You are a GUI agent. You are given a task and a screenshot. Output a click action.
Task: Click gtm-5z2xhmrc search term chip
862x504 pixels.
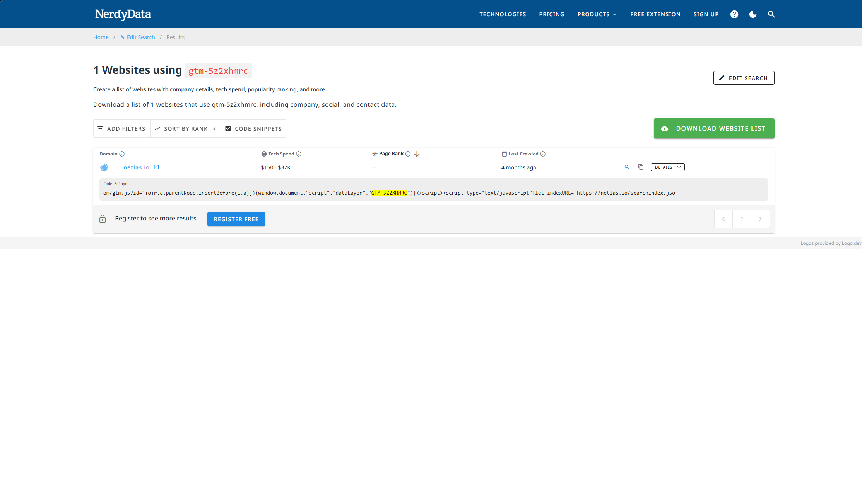pyautogui.click(x=218, y=71)
